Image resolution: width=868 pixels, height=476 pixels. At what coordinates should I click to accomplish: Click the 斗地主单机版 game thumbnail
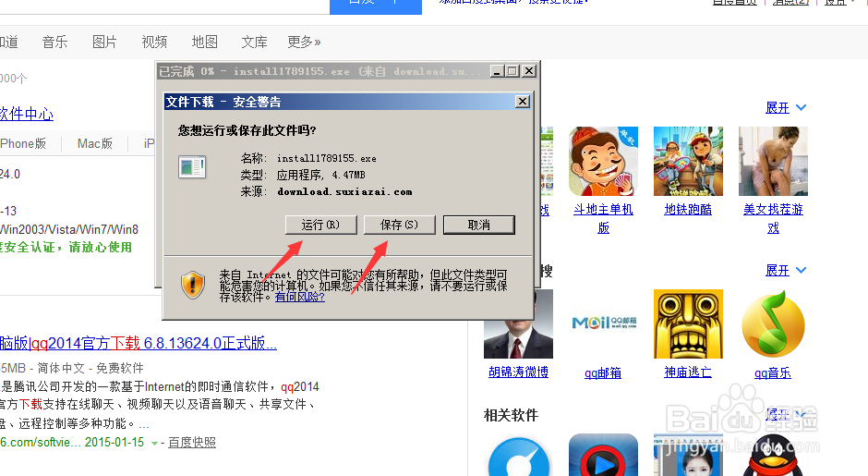coord(603,161)
